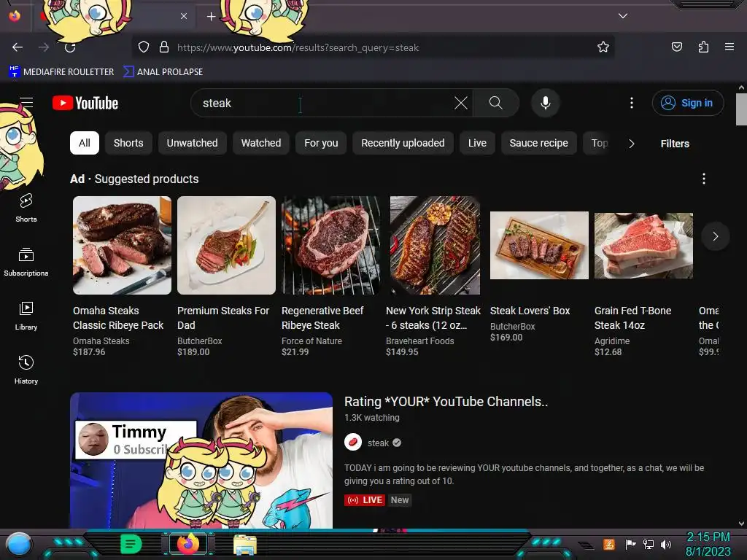
Task: Open the list all tabs chevron
Action: (x=623, y=16)
